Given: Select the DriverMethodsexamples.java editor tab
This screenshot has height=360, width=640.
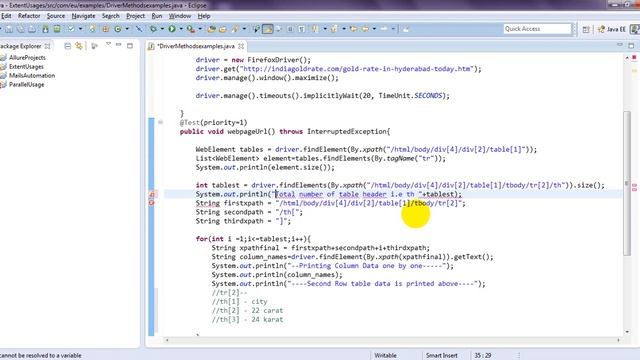Looking at the screenshot, I should coord(196,46).
